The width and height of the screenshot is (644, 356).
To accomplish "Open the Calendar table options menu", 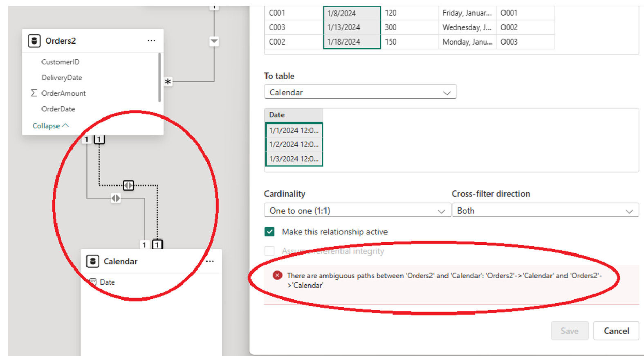I will tap(210, 261).
